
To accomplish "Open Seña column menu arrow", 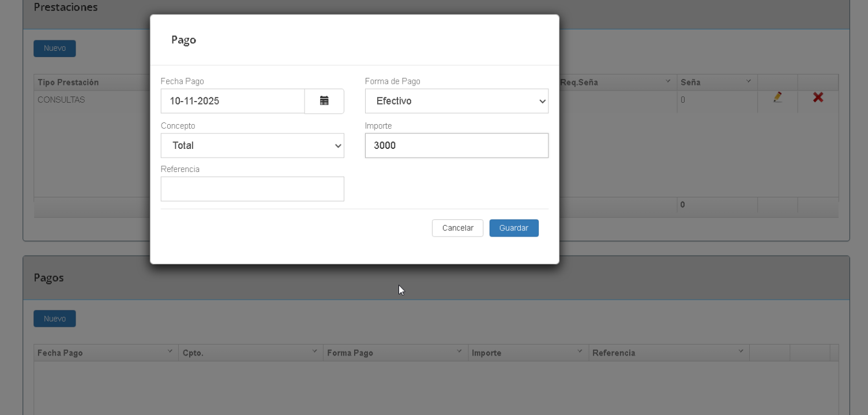I will pyautogui.click(x=749, y=81).
